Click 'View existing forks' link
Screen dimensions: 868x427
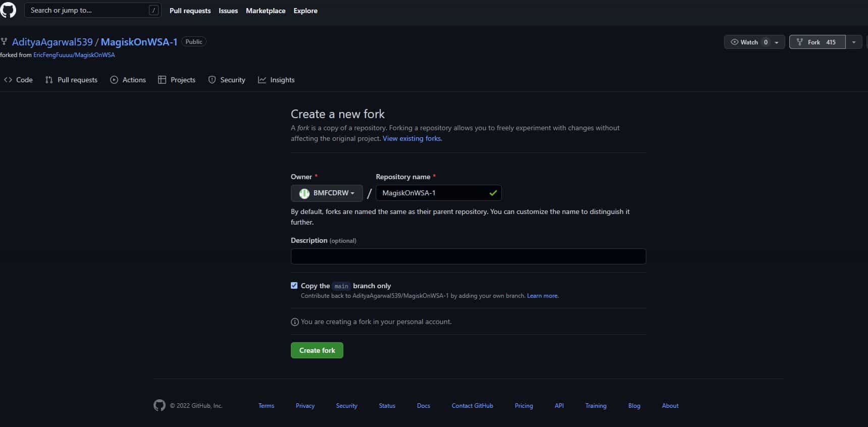[412, 138]
